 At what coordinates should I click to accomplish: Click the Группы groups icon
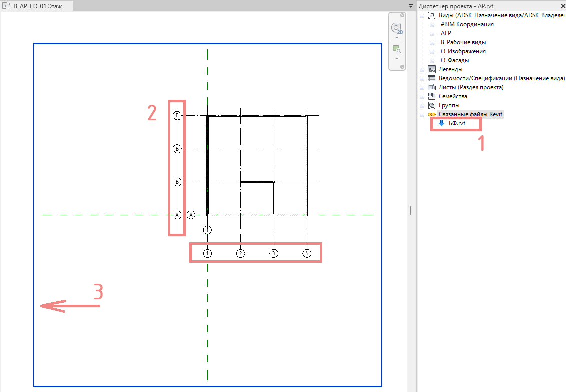(x=432, y=105)
